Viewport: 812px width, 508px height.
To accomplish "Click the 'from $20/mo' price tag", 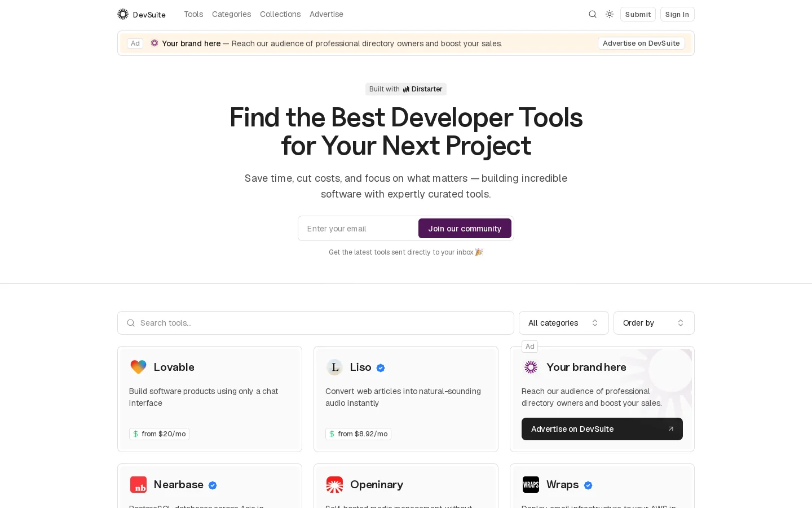I will 159,434.
